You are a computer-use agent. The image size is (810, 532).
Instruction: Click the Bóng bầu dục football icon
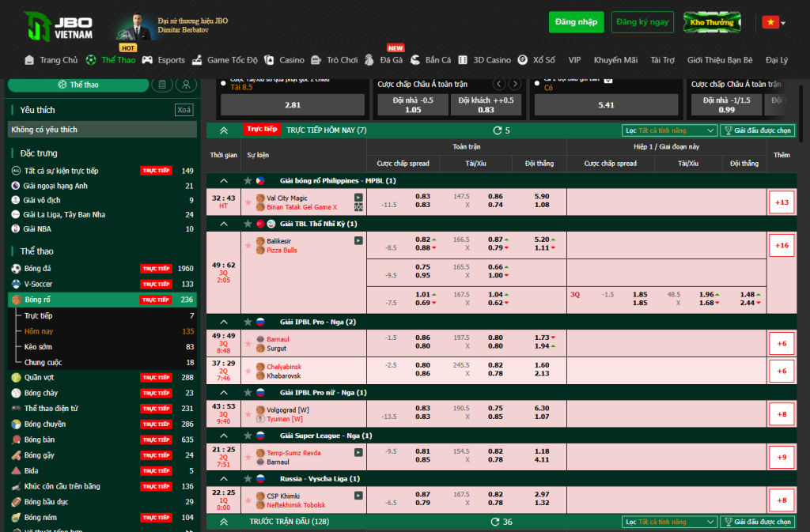[16, 501]
